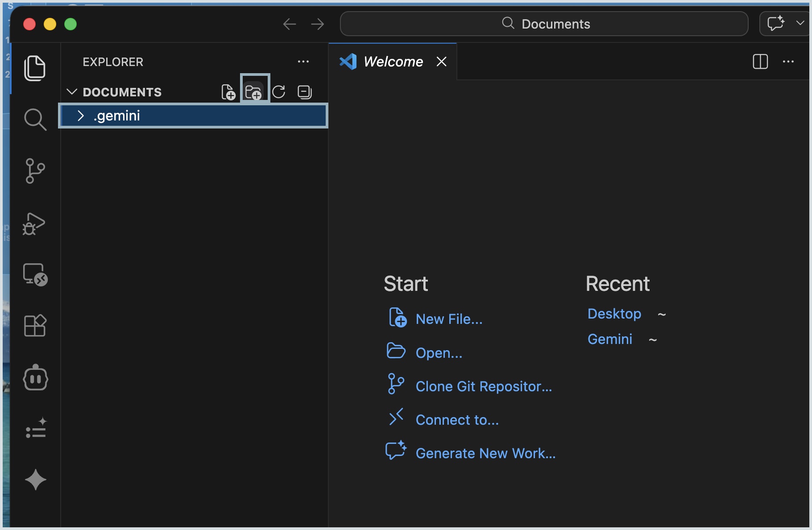Go forward with the right arrow
The width and height of the screenshot is (812, 530).
[x=318, y=24]
